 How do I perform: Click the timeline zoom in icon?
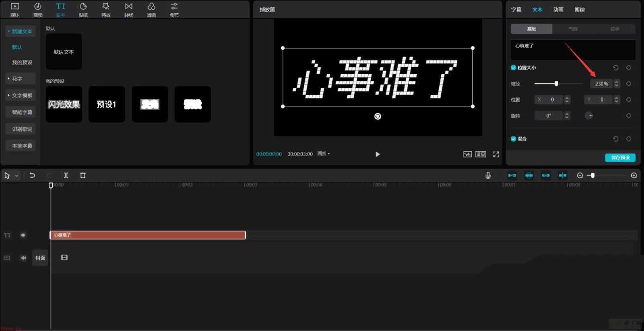[634, 175]
